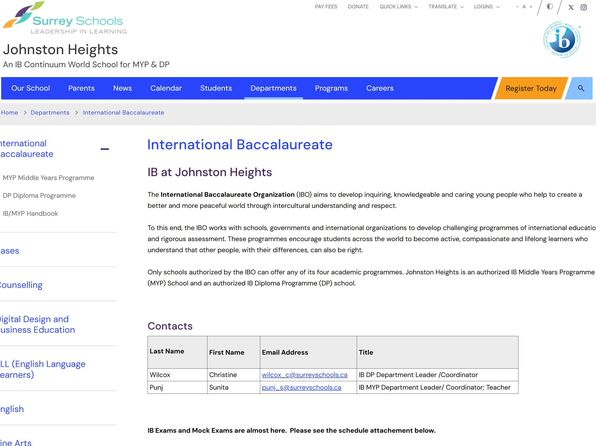
Task: Open MYP Middle Years Programme sidebar link
Action: (x=48, y=178)
